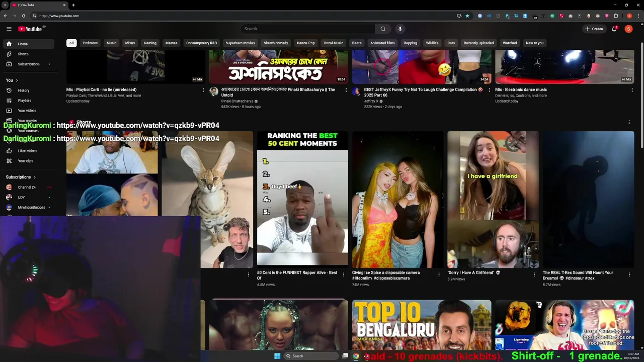The image size is (644, 362).
Task: Open more options for Pinaki Bhattacharya video
Action: point(346,90)
